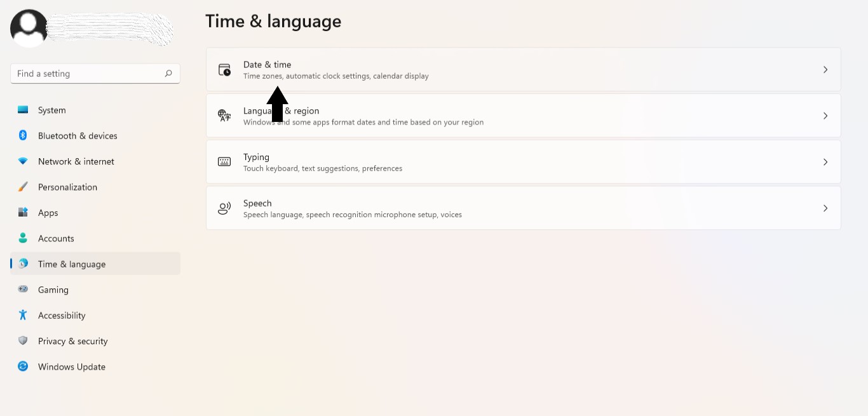Open Gaming settings
Viewport: 868px width, 416px height.
point(95,290)
